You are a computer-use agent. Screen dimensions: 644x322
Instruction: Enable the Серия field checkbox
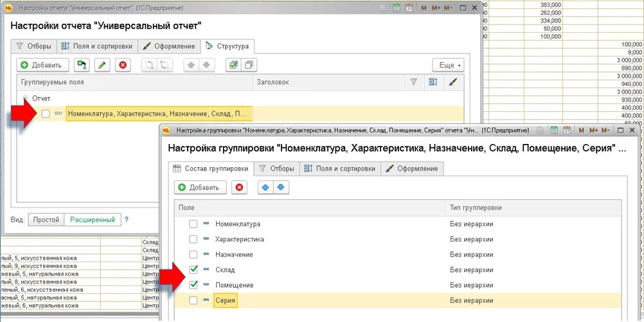coord(193,301)
